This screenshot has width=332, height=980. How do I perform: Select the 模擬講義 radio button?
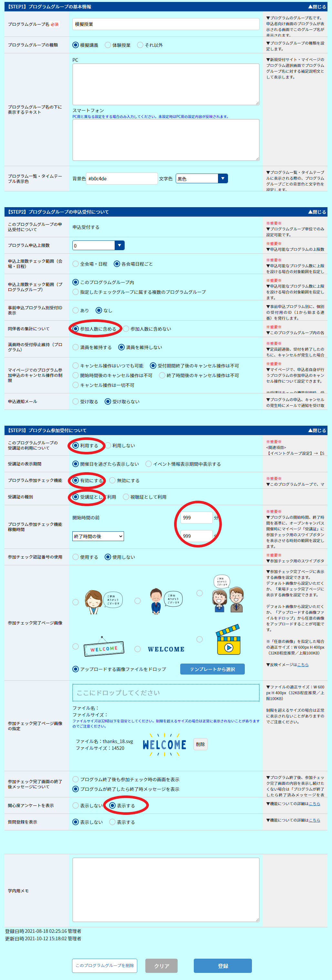76,45
